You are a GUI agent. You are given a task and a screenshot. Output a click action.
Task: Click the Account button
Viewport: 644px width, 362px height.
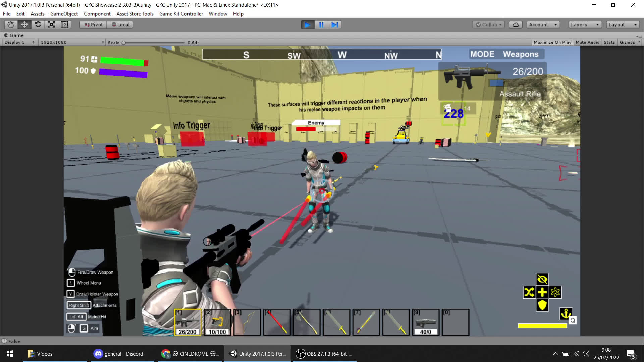543,25
